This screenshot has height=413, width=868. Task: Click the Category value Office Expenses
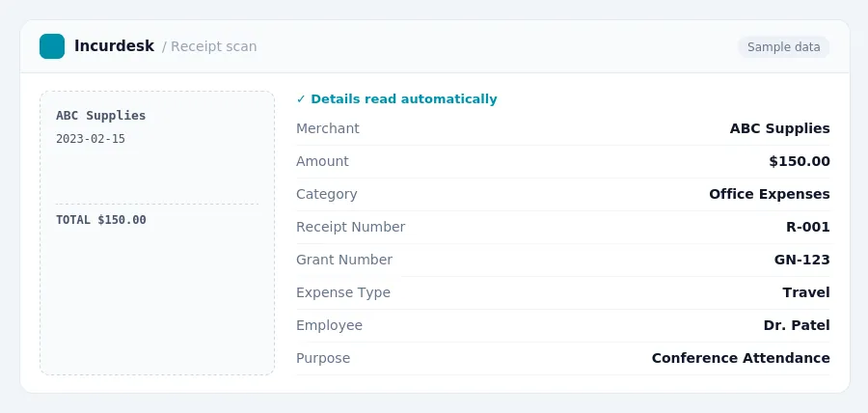point(769,194)
